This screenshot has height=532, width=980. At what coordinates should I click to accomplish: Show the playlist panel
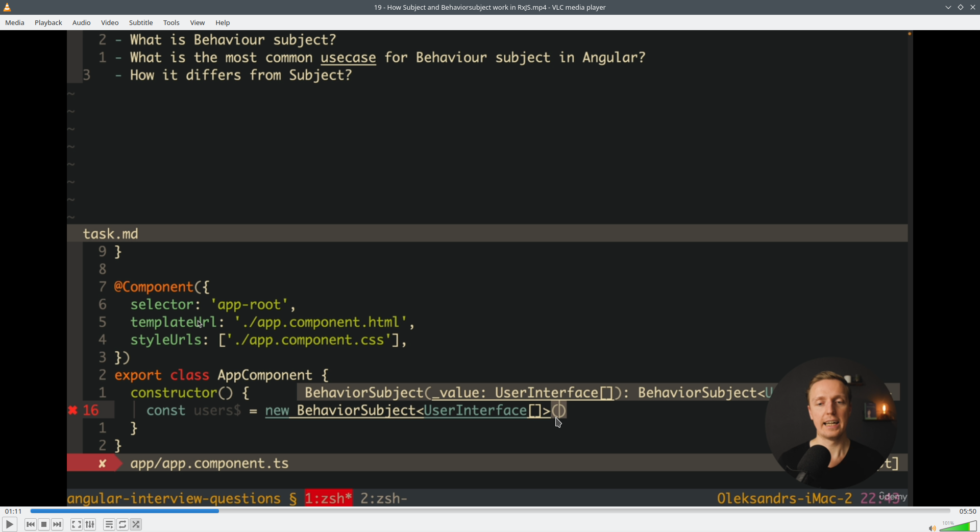(x=109, y=524)
